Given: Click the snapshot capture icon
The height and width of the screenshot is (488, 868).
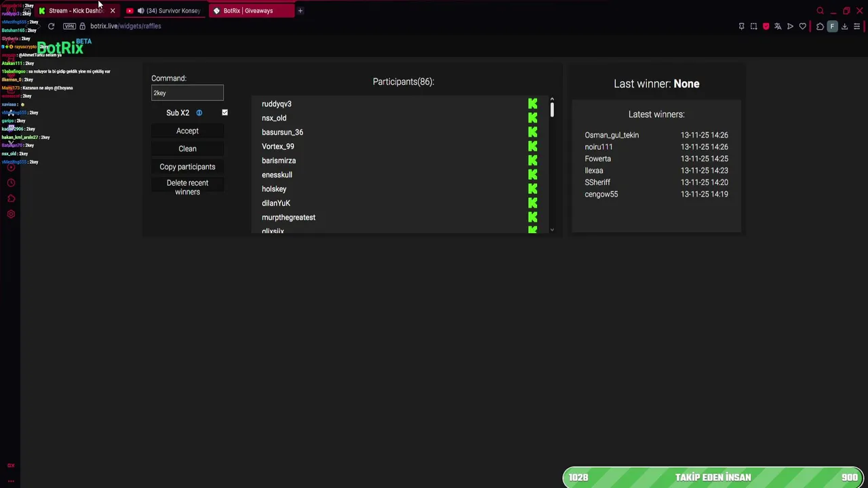Looking at the screenshot, I should 753,26.
